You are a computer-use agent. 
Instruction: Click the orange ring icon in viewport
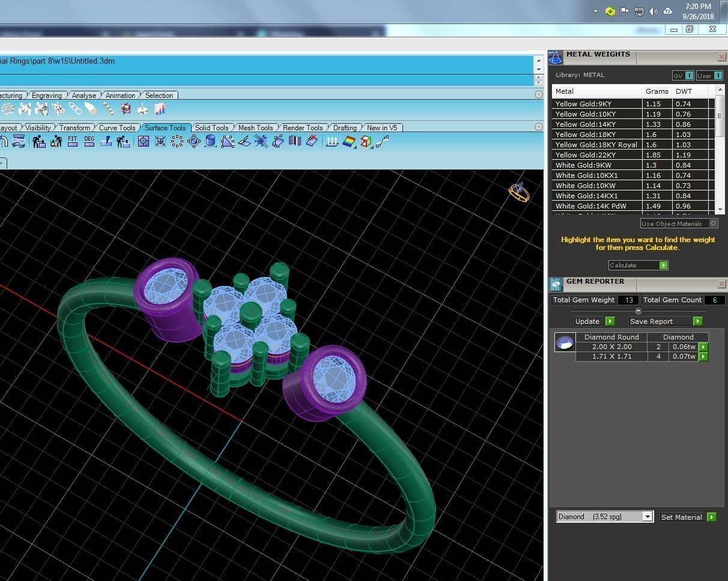click(x=519, y=192)
